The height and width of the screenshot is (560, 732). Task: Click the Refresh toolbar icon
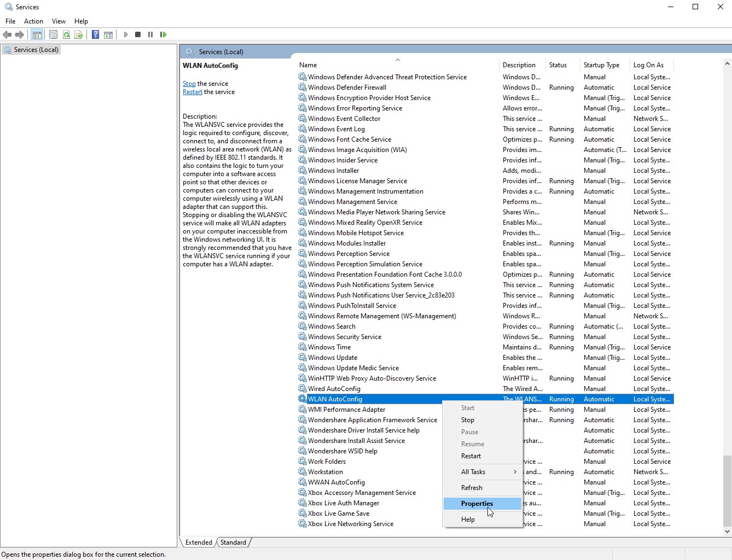point(66,34)
